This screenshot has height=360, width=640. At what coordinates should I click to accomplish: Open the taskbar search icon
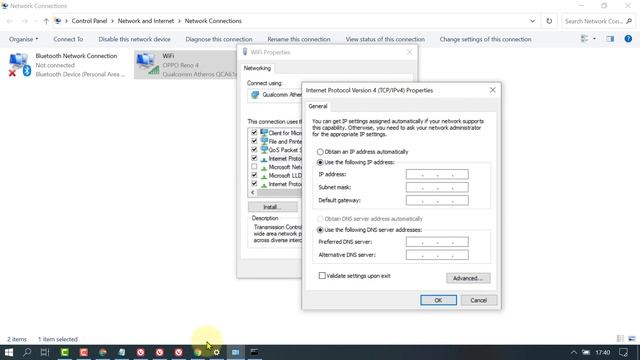[x=27, y=352]
